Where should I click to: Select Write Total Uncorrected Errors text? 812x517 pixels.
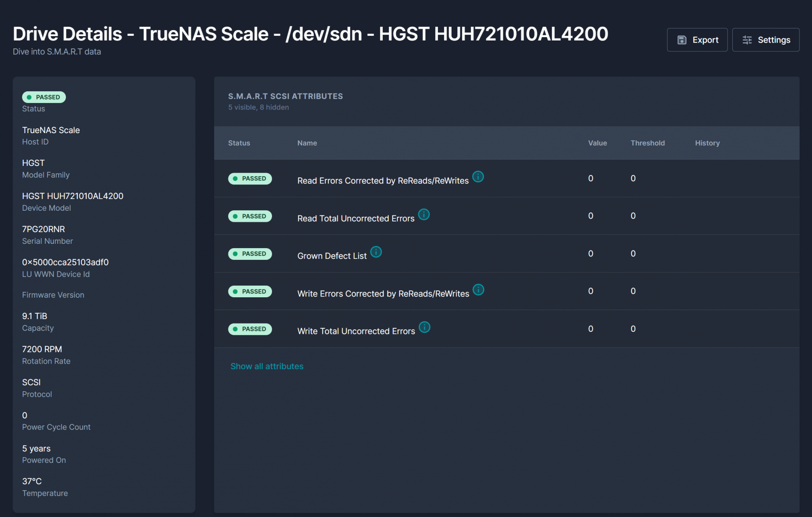click(356, 331)
